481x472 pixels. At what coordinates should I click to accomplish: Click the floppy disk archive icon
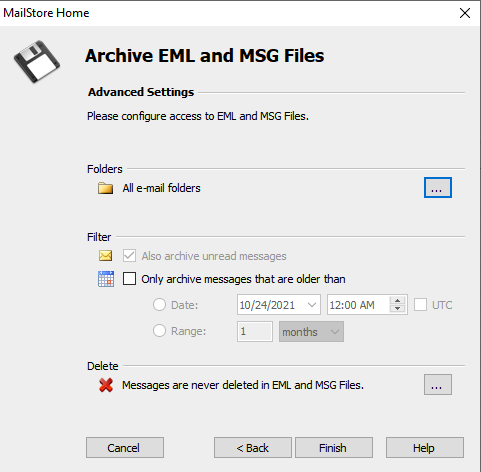coord(37,62)
